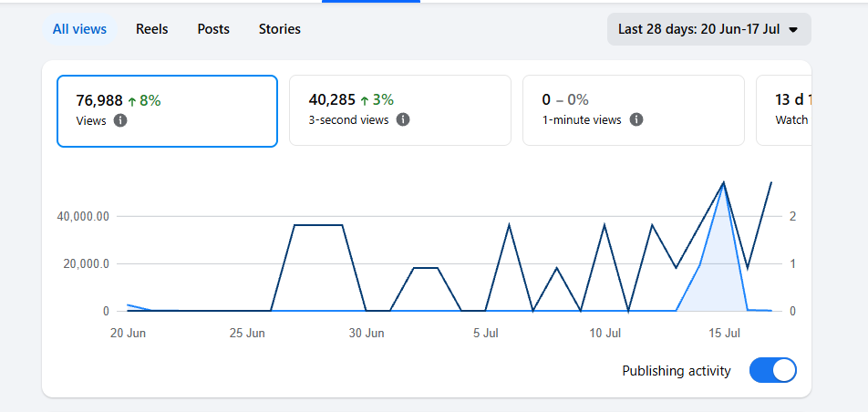Image resolution: width=868 pixels, height=412 pixels.
Task: Click the publishing activity plateau after 25 Jun
Action: pyautogui.click(x=317, y=225)
